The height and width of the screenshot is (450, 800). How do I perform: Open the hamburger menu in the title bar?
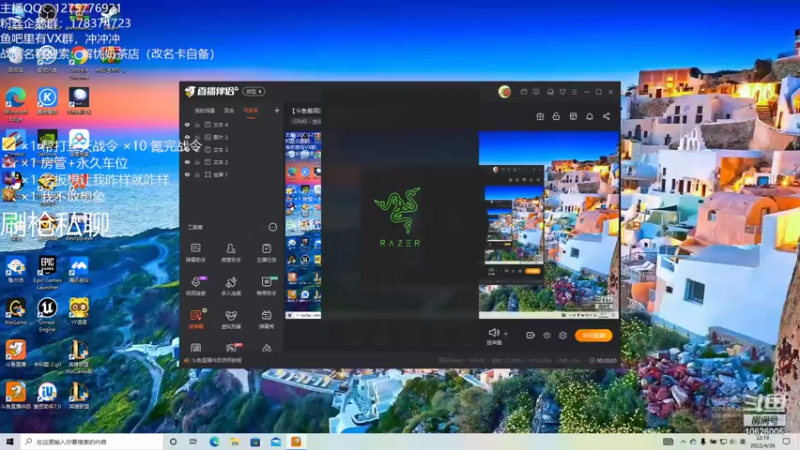pos(574,92)
